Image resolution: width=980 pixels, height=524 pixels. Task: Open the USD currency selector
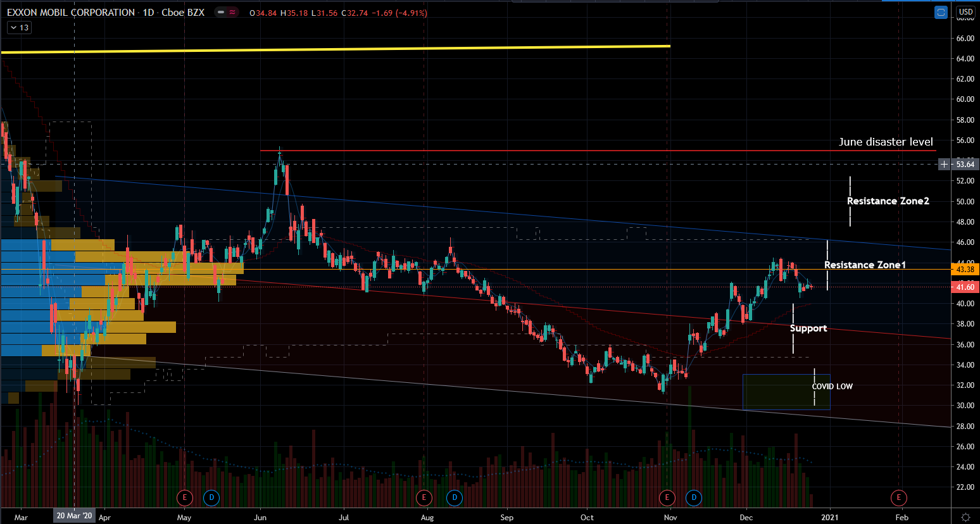[x=965, y=12]
